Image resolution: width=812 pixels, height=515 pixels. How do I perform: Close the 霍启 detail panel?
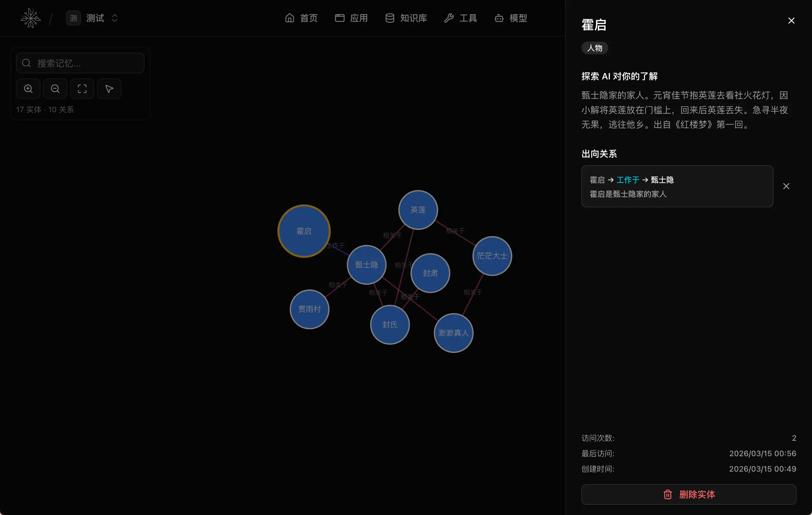coord(791,21)
